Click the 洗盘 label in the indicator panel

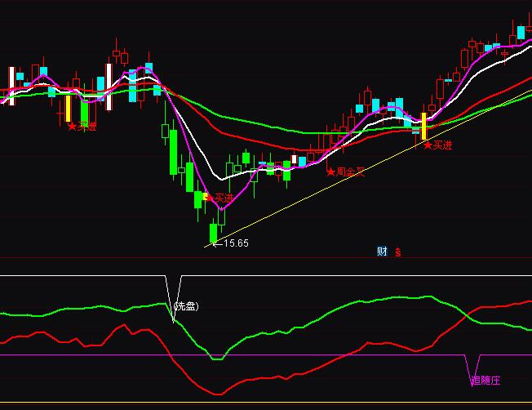coord(186,307)
